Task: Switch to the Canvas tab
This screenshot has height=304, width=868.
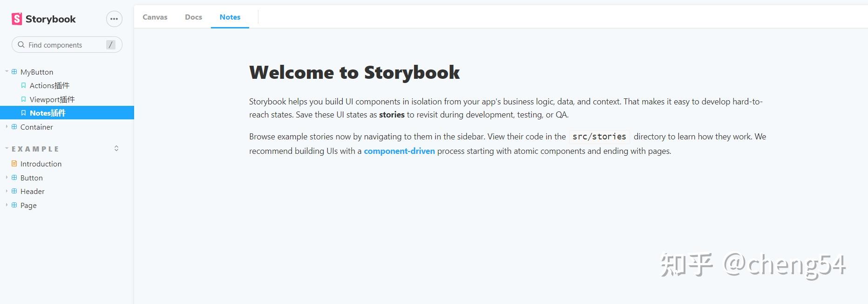Action: [155, 17]
